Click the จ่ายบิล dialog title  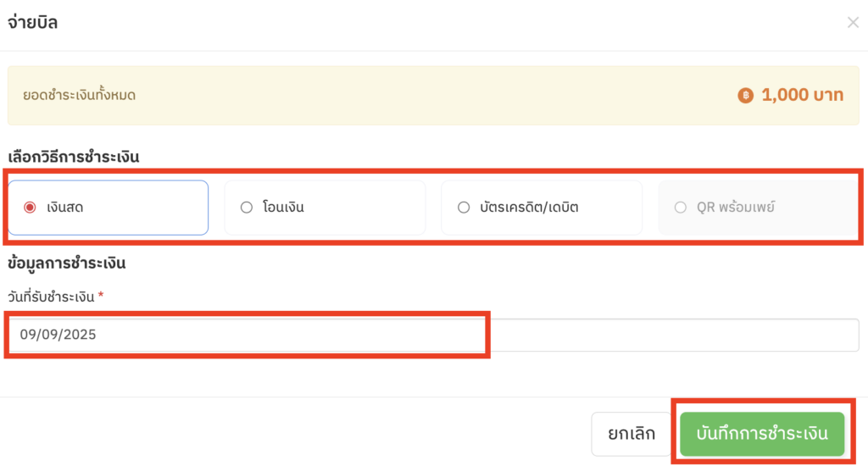tap(33, 23)
